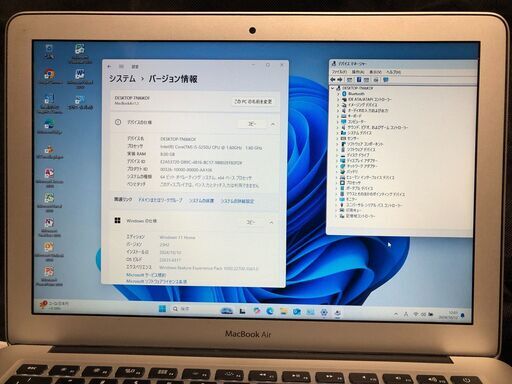Click the Back arrow in Device Manager toolbar

(x=332, y=80)
